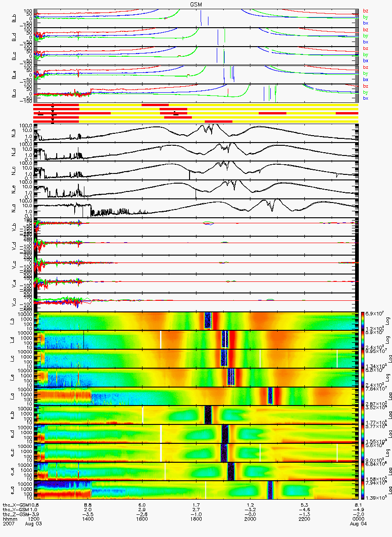
Task: Click the Y-GSM value -4.6
Action: click(x=304, y=510)
